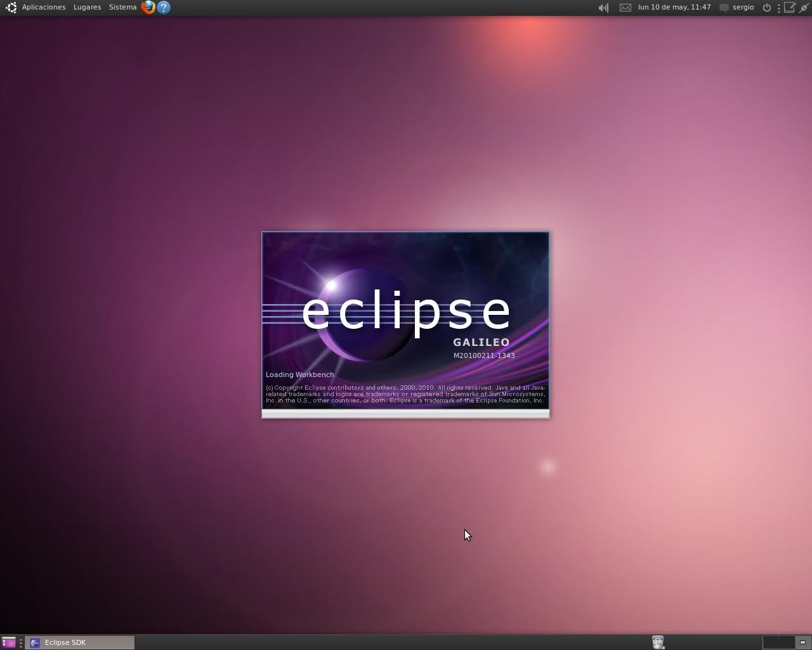This screenshot has width=812, height=650.
Task: Click the notepad-with-pencil panel icon
Action: click(x=790, y=8)
